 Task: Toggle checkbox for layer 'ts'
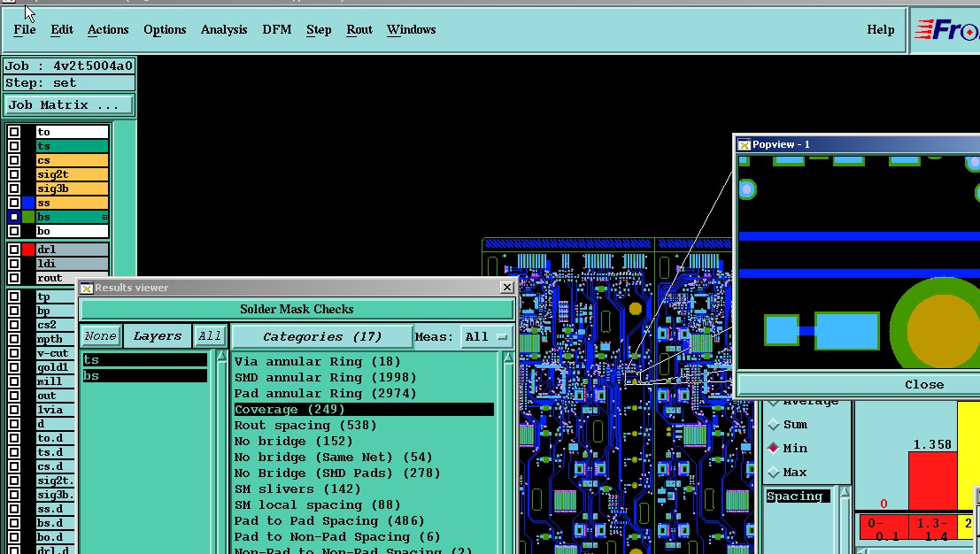click(14, 146)
